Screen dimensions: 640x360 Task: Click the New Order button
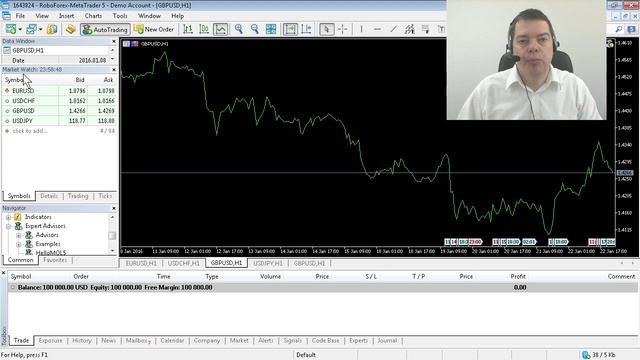(x=154, y=29)
